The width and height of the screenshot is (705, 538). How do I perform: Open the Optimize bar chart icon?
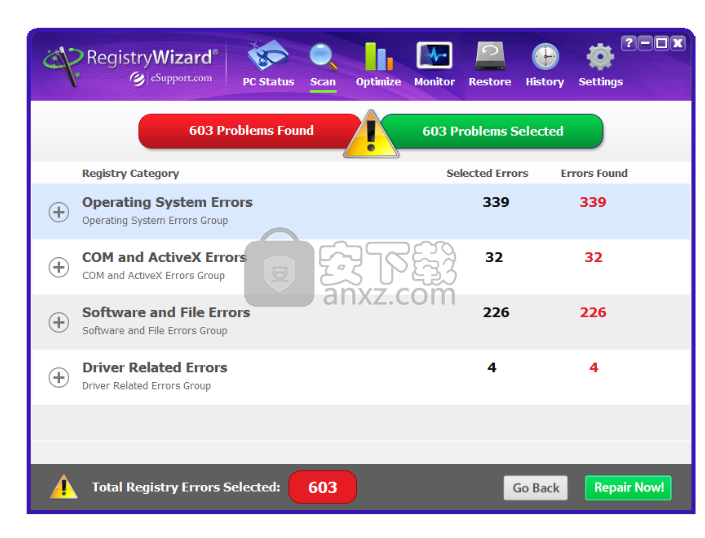pos(379,57)
